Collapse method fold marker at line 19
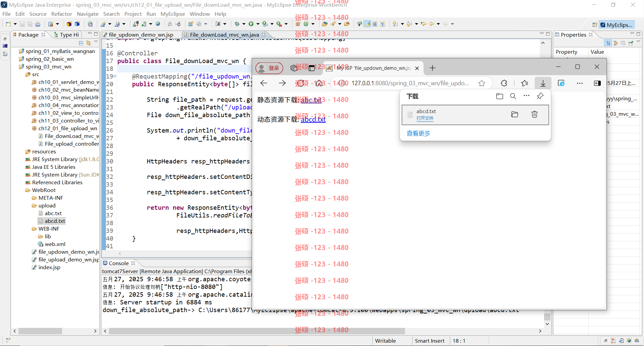Viewport: 644px width, 346px height. [x=115, y=76]
